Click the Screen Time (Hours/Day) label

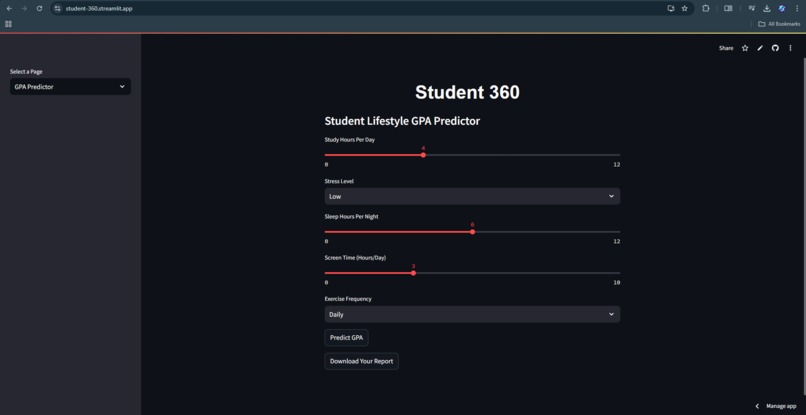click(x=355, y=258)
